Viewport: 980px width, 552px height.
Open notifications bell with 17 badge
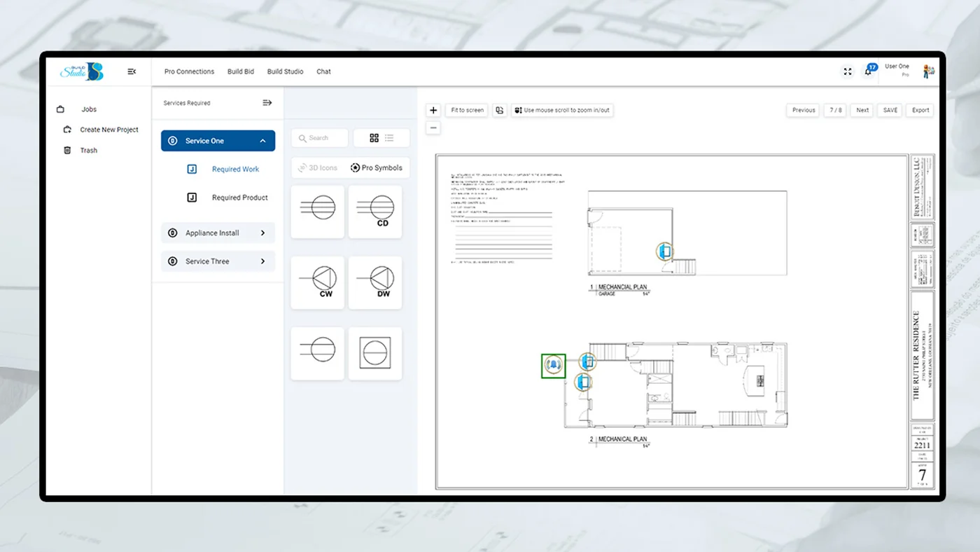[x=869, y=71]
